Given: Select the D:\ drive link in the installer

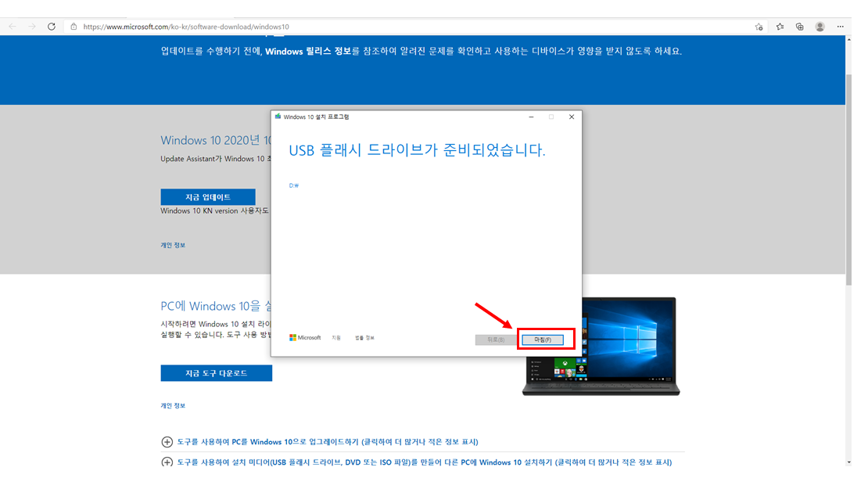Looking at the screenshot, I should [293, 185].
